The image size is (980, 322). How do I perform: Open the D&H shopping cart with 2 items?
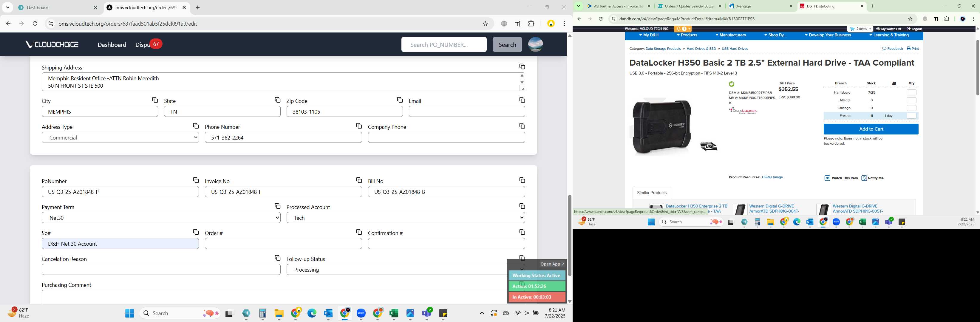pos(860,29)
